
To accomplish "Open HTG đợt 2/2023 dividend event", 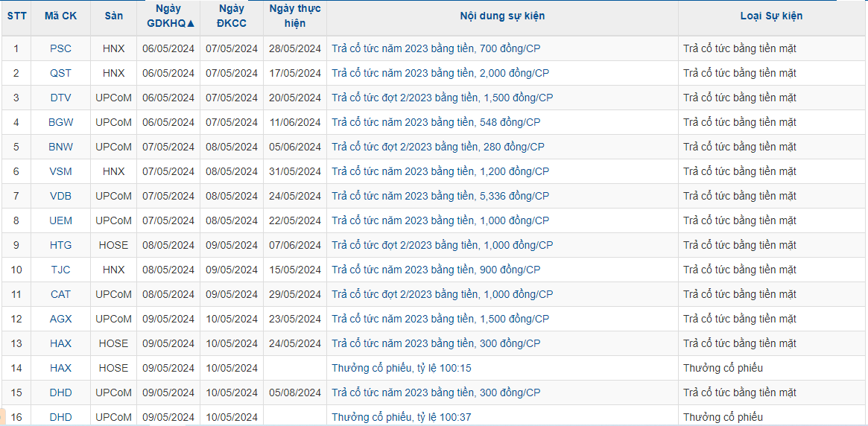I will coord(443,245).
